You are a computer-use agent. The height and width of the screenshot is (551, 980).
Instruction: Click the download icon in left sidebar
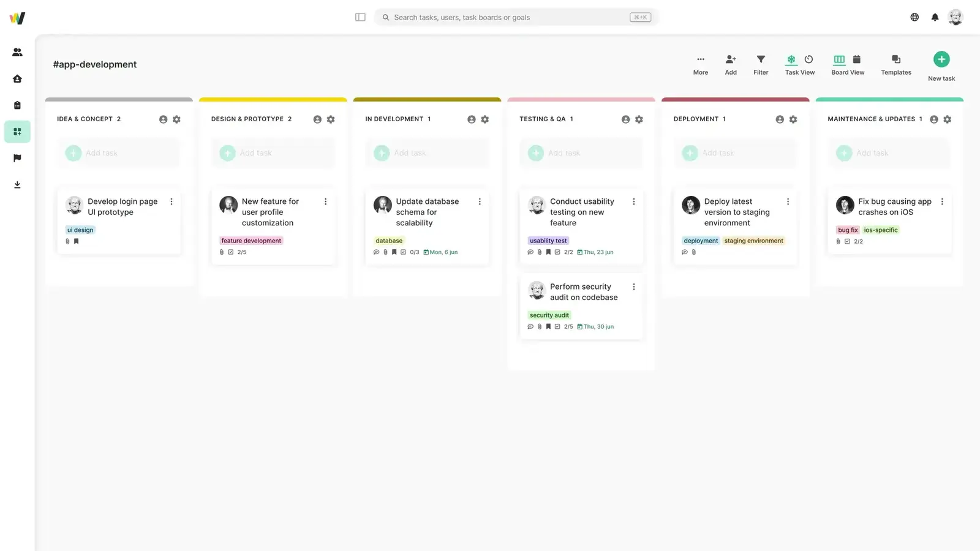tap(17, 185)
